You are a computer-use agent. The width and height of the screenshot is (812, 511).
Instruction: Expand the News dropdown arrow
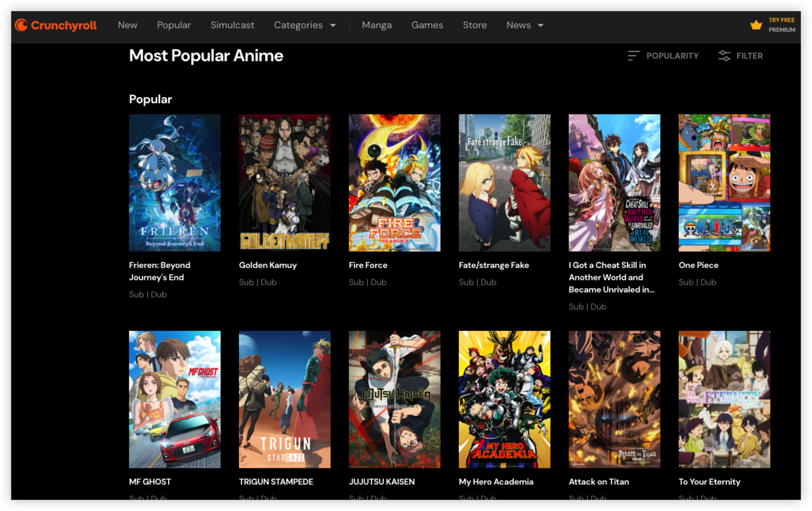[x=541, y=26]
